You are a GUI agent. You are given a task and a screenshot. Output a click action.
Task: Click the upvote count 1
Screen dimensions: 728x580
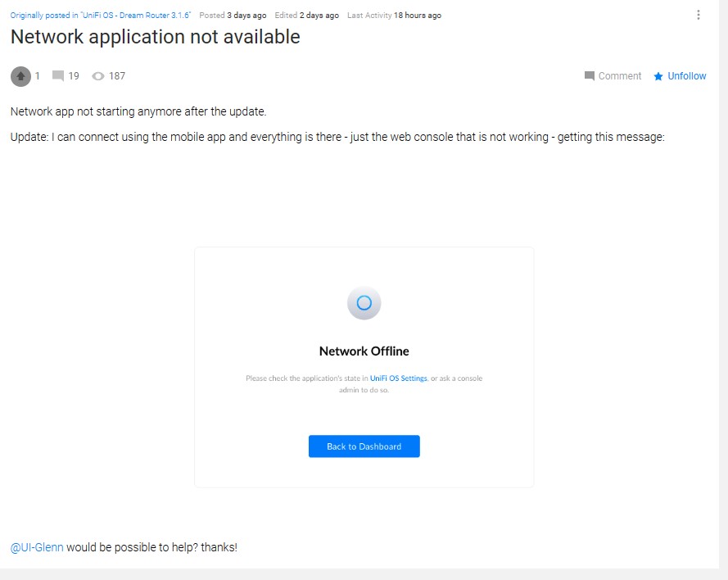click(x=37, y=76)
